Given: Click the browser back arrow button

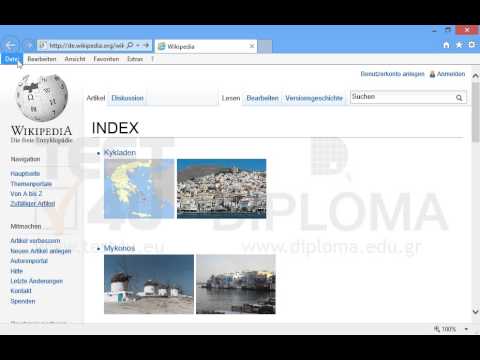Looking at the screenshot, I should pyautogui.click(x=11, y=45).
